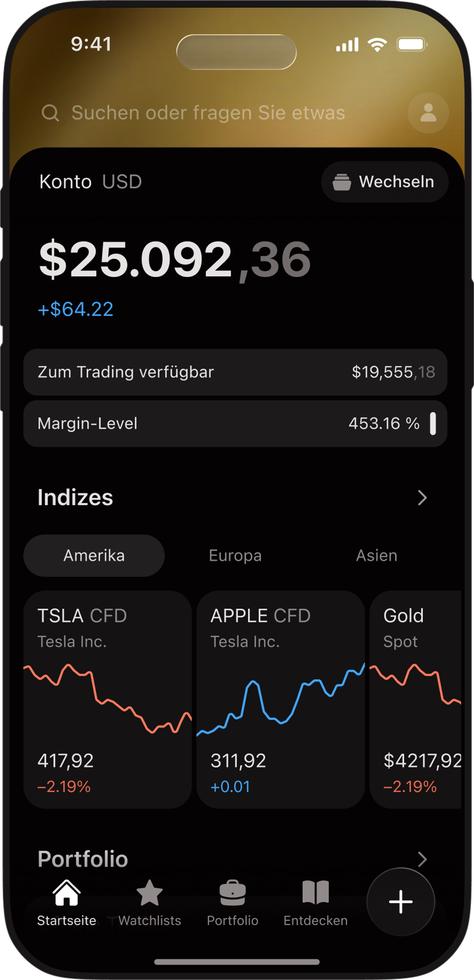Screen dimensions: 474x980
Task: Select the Amerika region pill
Action: pyautogui.click(x=94, y=555)
